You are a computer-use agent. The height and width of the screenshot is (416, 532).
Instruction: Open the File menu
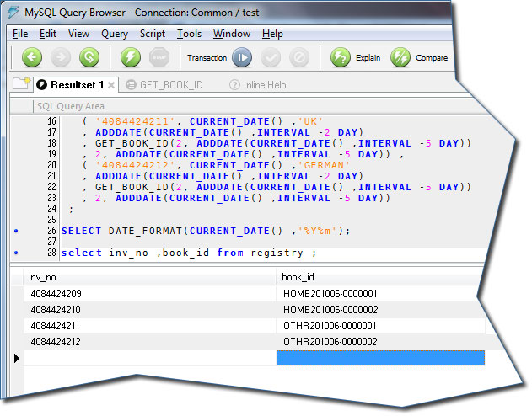[x=20, y=34]
